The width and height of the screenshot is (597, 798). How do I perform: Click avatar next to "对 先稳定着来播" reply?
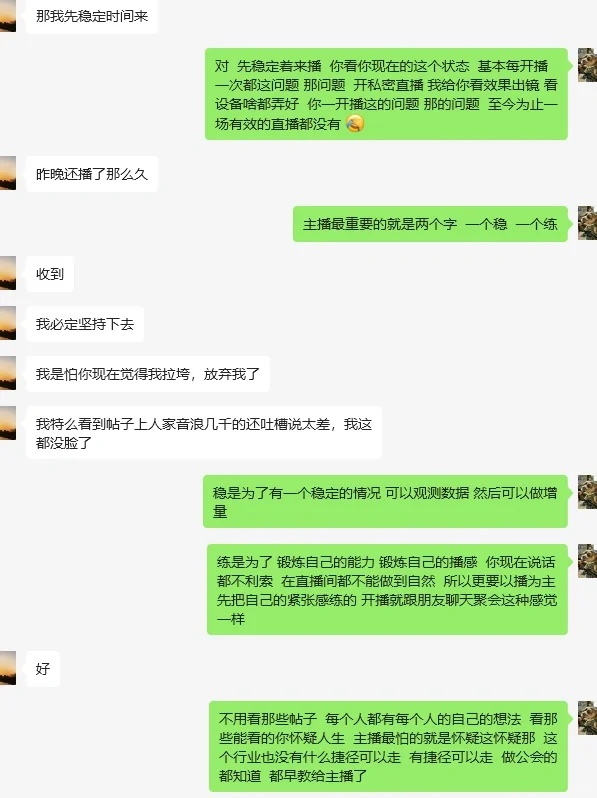(587, 65)
